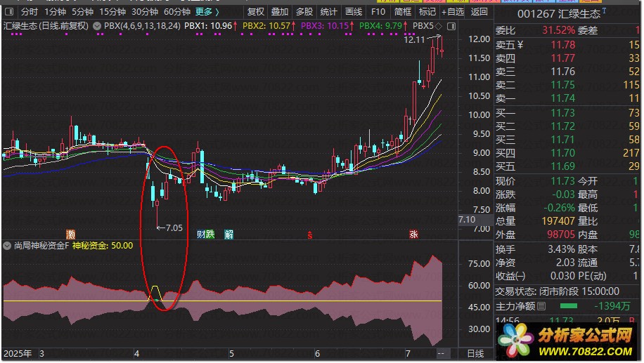Click the 买五 price 11.69

[562, 166]
